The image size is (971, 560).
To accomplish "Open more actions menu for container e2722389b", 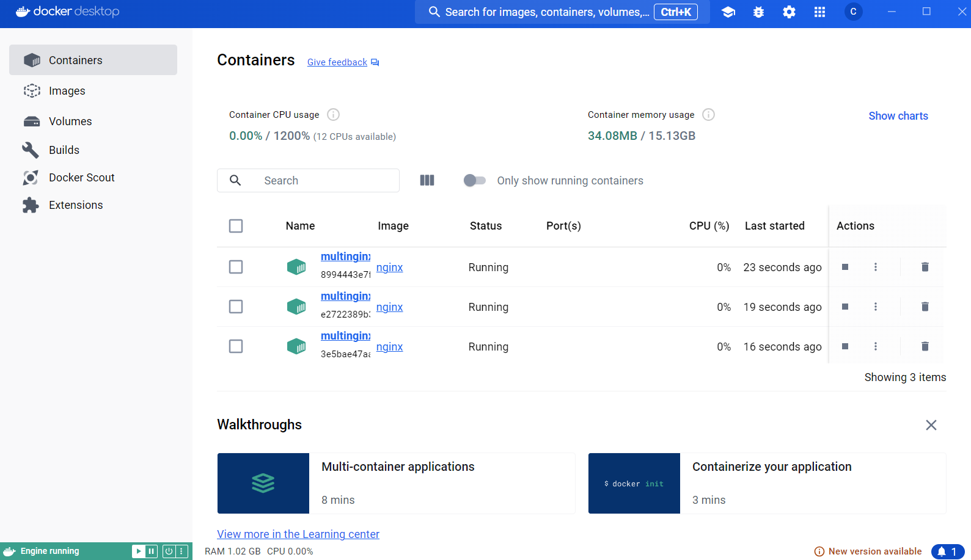I will click(x=876, y=307).
